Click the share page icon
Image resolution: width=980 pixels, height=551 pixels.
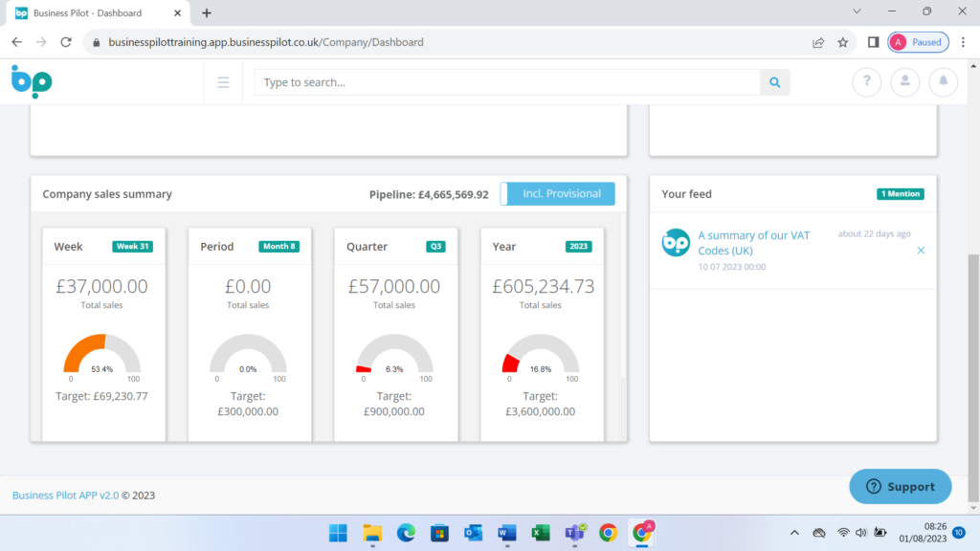click(818, 42)
